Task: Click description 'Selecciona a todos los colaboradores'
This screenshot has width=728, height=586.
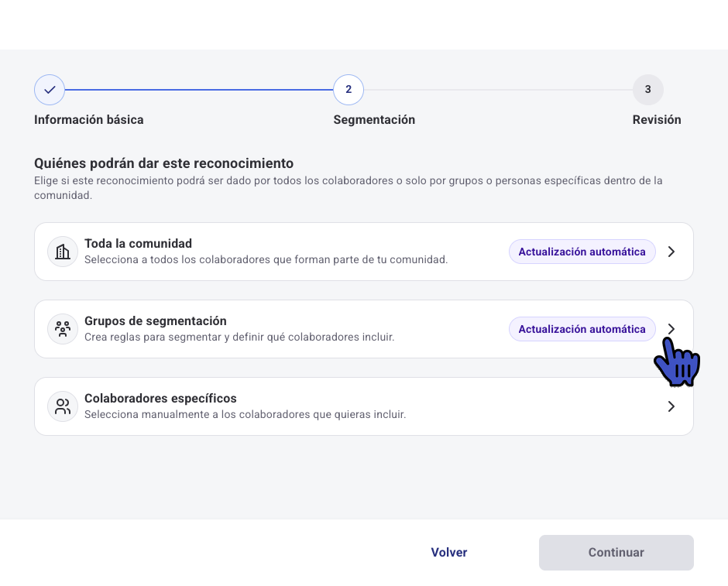Action: tap(266, 259)
